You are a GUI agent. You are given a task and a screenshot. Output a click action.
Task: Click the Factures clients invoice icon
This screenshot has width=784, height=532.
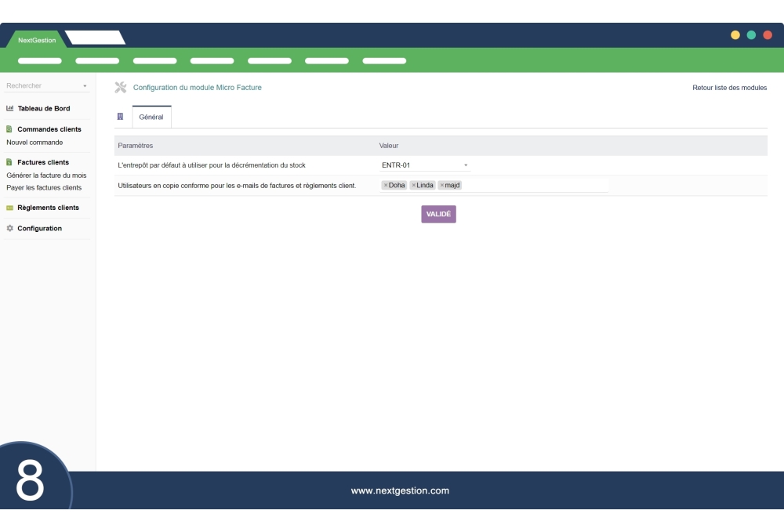9,162
